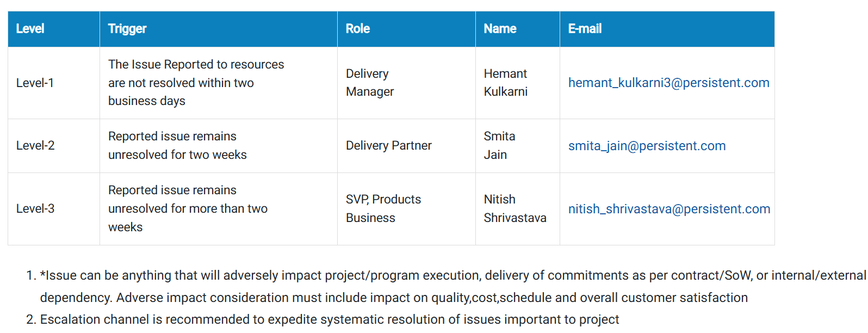Click the Level-3 cell
The width and height of the screenshot is (868, 333).
coord(54,209)
